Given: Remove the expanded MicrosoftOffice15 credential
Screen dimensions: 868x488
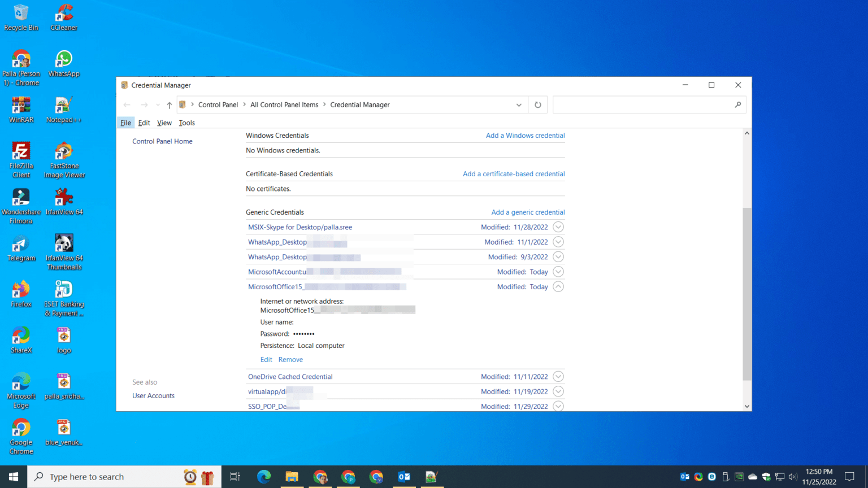Looking at the screenshot, I should (x=290, y=359).
